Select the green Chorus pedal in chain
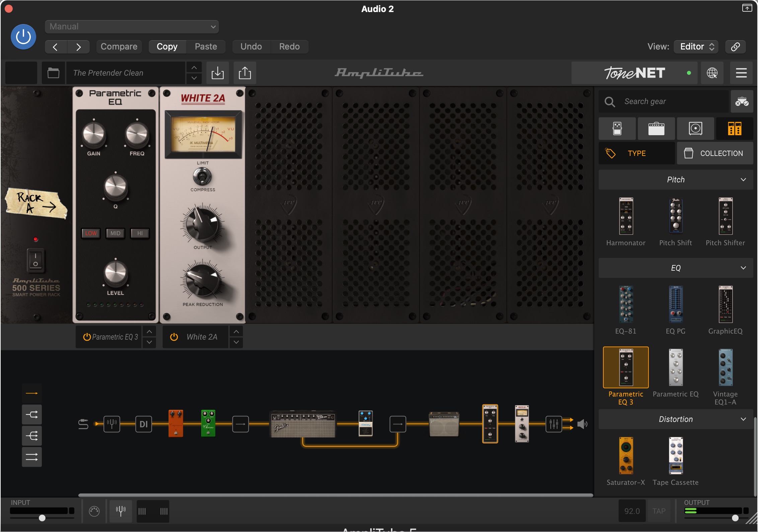758x532 pixels. [208, 424]
